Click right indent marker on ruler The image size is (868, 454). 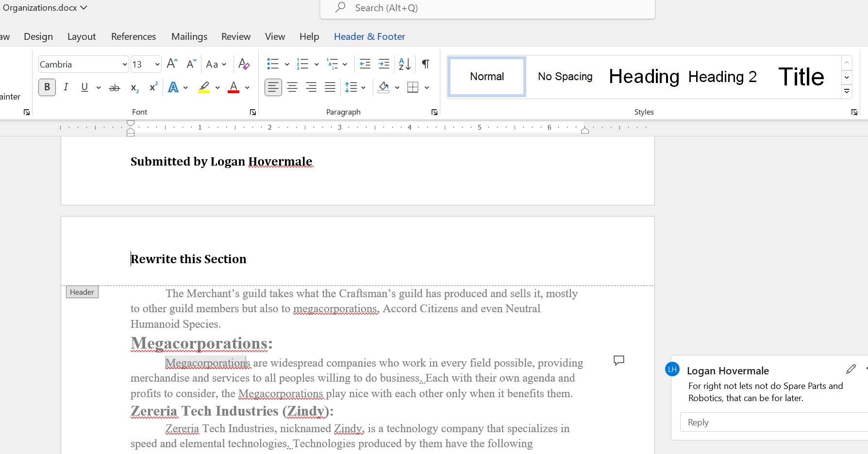(x=585, y=130)
